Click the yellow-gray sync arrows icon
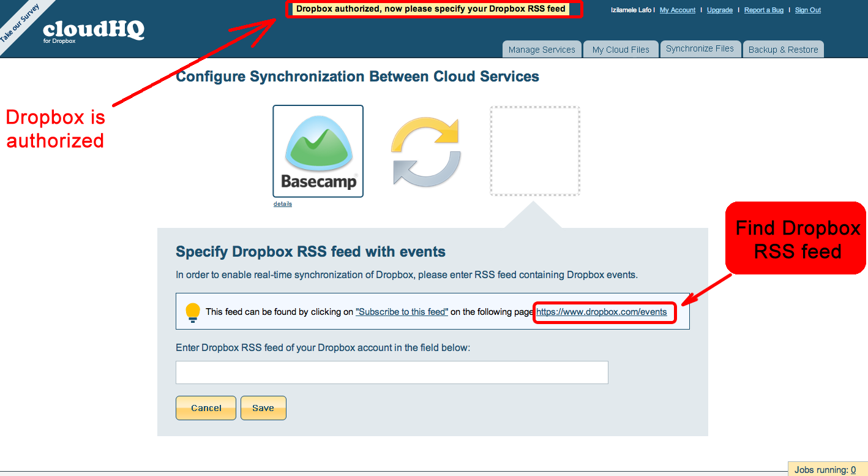868x476 pixels. pyautogui.click(x=426, y=152)
